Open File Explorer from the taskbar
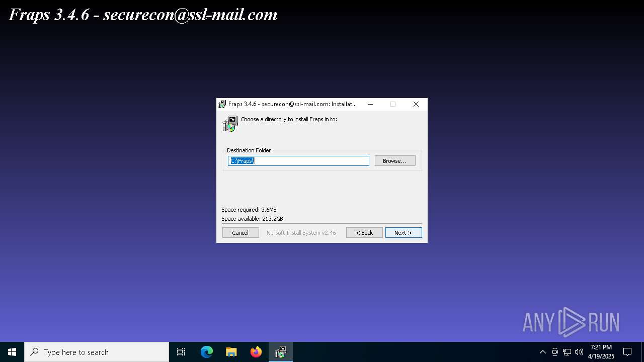 point(231,352)
